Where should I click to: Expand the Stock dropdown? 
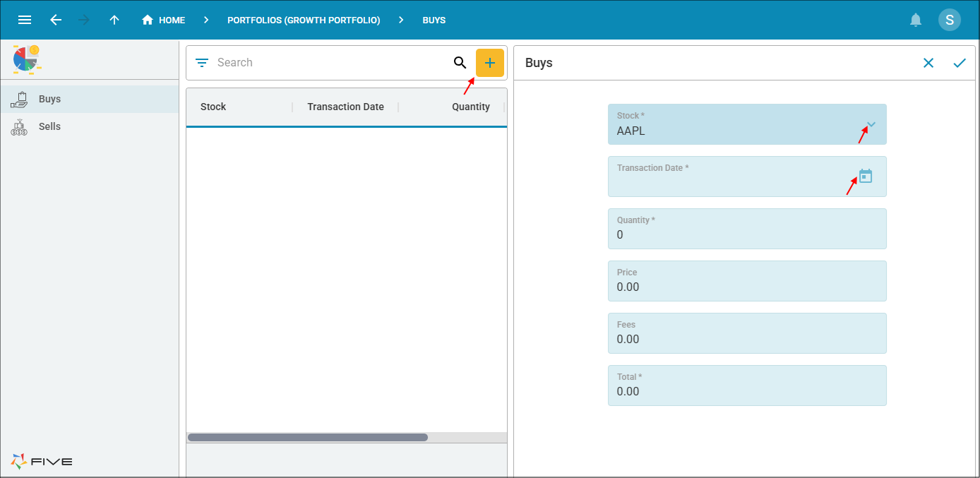tap(871, 125)
